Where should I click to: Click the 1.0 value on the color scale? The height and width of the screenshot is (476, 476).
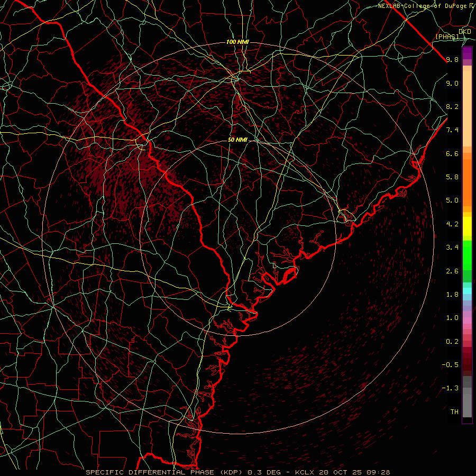pos(452,318)
